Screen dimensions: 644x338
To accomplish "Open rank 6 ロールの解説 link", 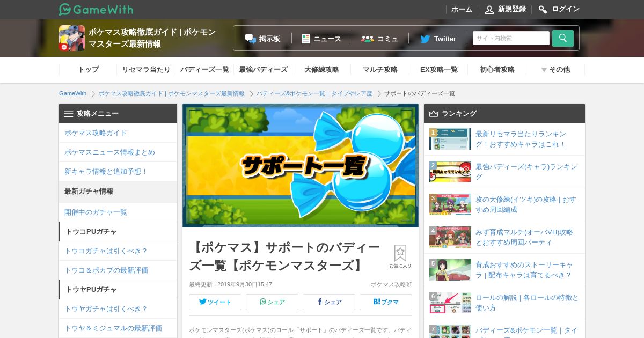I will (x=527, y=303).
